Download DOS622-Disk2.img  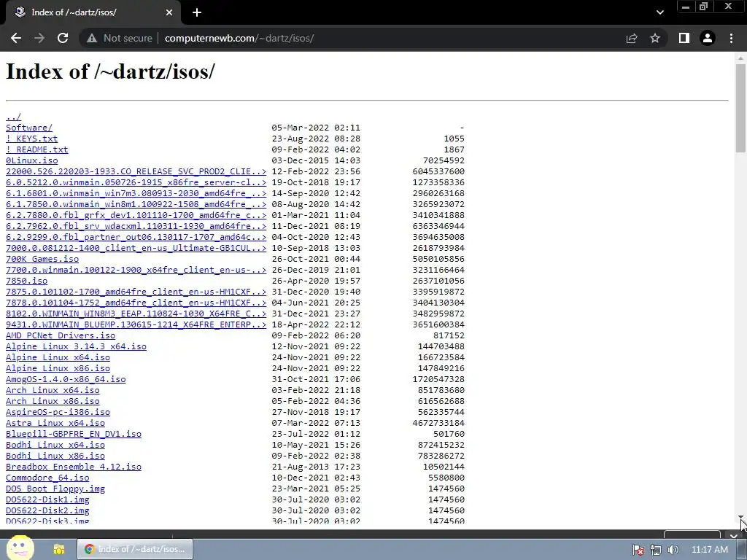pyautogui.click(x=47, y=511)
